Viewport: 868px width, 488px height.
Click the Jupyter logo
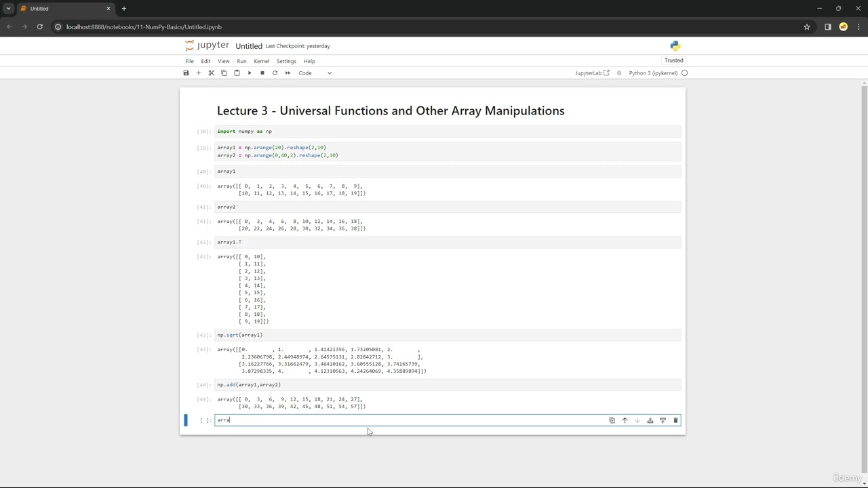click(x=208, y=45)
